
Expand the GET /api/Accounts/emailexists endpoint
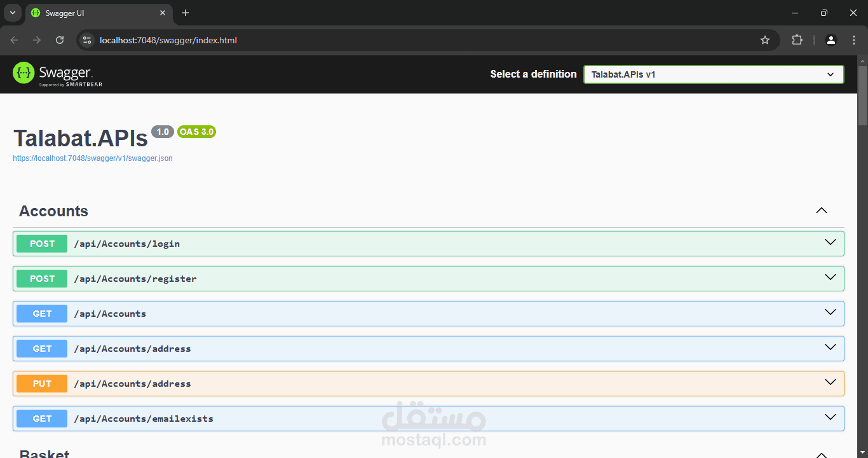(830, 417)
